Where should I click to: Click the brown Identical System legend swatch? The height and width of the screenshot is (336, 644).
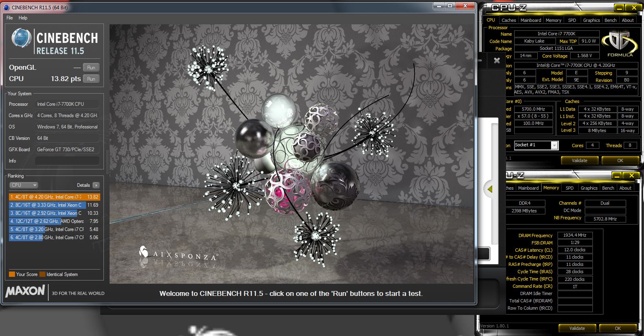coord(42,274)
